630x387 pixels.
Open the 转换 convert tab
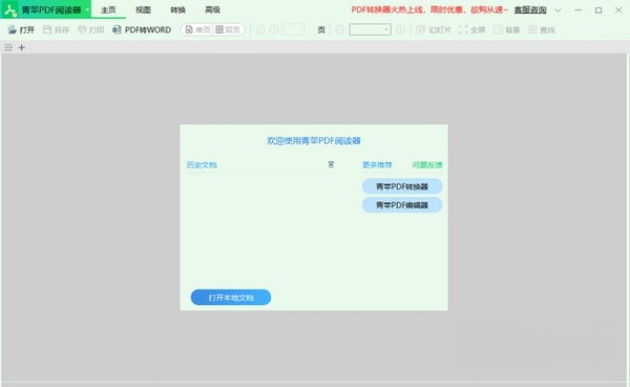point(178,10)
